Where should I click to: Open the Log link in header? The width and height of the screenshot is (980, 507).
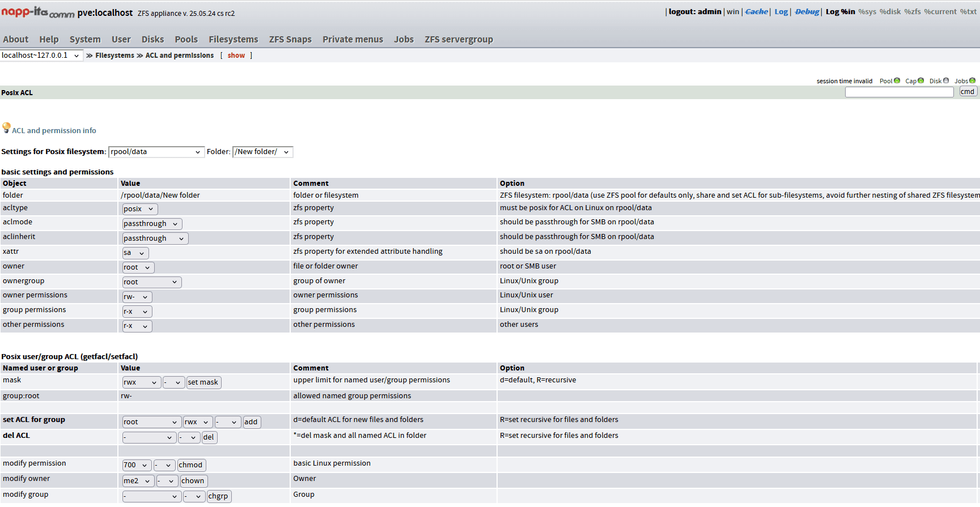coord(781,11)
